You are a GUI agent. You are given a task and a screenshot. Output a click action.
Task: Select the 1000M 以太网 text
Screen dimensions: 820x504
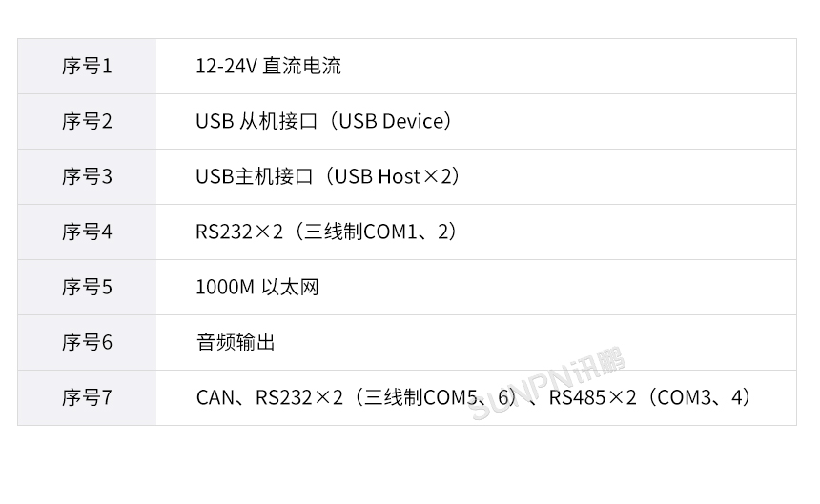tap(256, 287)
